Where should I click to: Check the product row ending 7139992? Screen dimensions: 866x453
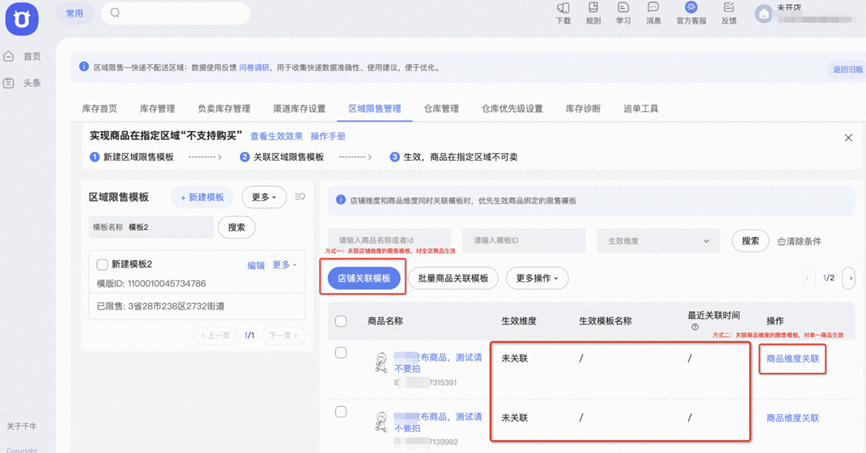(341, 412)
